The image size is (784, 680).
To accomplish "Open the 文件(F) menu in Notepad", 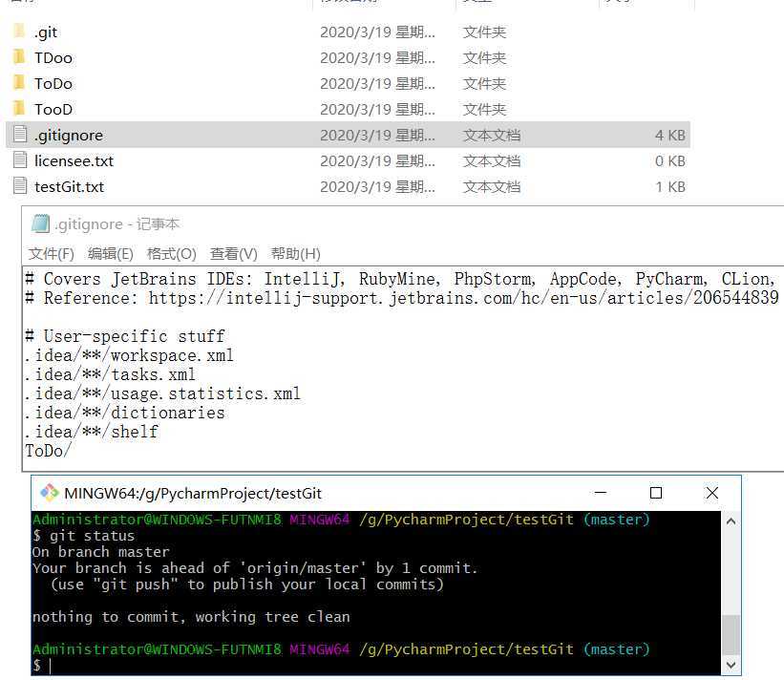I will tap(51, 254).
